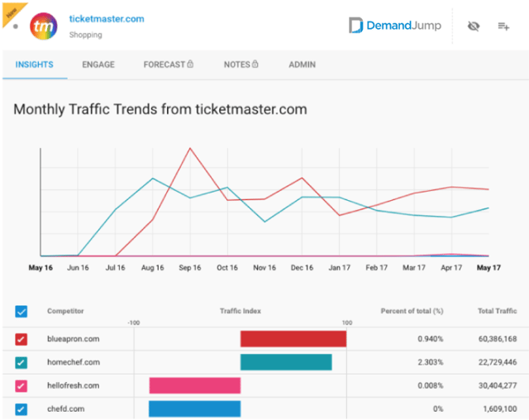Click the Competitor column header
The width and height of the screenshot is (529, 420).
pyautogui.click(x=65, y=311)
